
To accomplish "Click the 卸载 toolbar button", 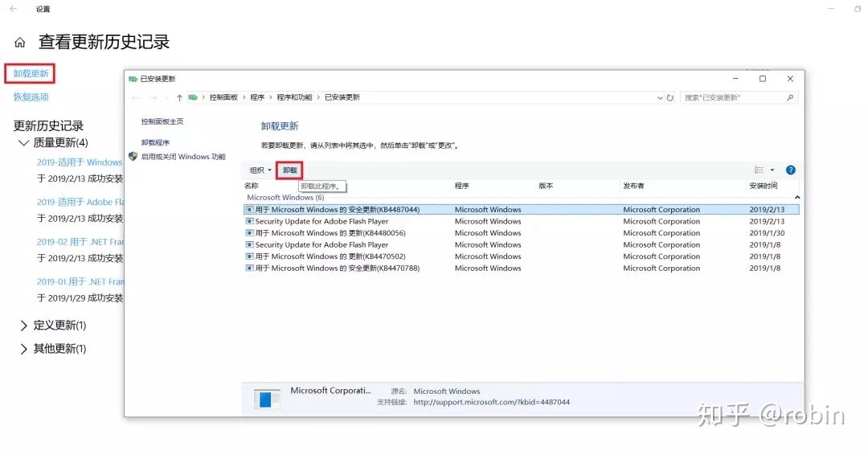I will pos(290,170).
